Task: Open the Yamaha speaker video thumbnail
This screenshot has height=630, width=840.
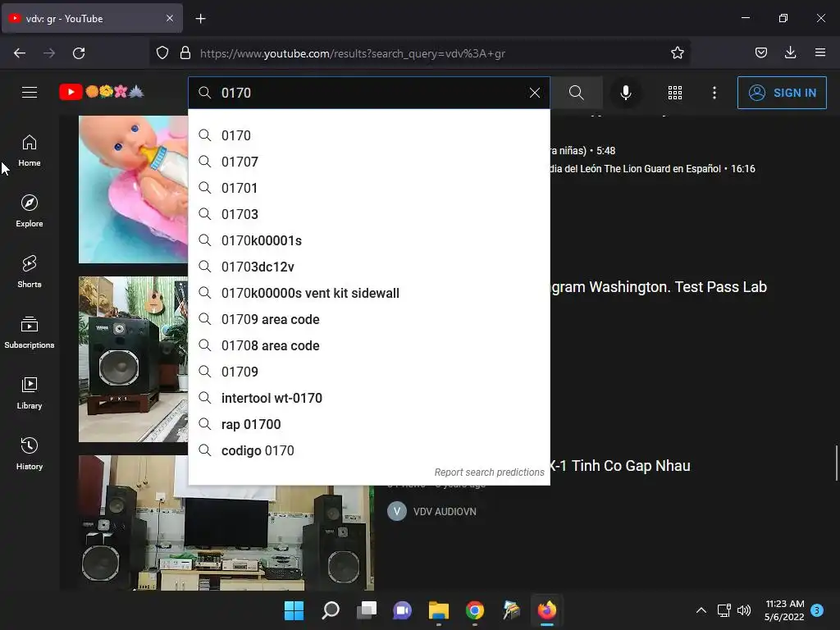Action: click(134, 359)
